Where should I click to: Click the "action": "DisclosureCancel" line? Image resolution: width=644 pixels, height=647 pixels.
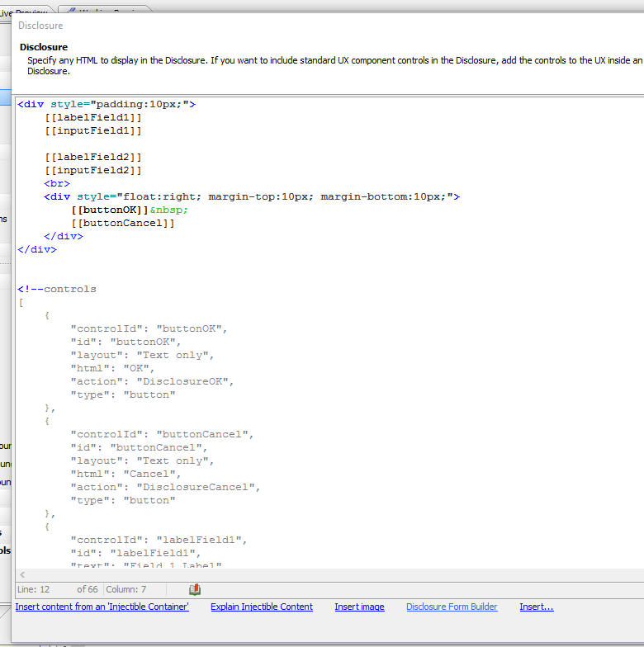pos(165,487)
